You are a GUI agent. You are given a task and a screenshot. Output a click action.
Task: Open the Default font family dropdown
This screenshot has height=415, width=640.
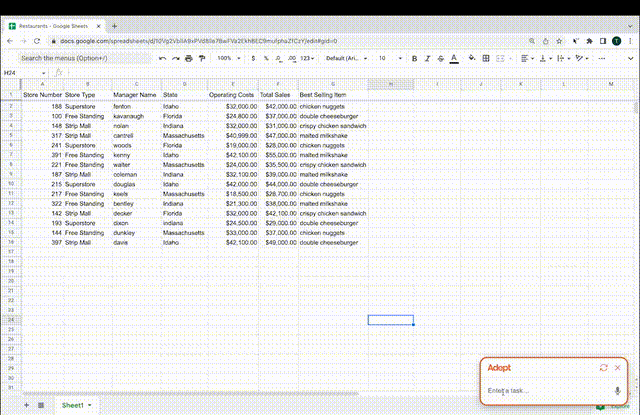tap(343, 59)
